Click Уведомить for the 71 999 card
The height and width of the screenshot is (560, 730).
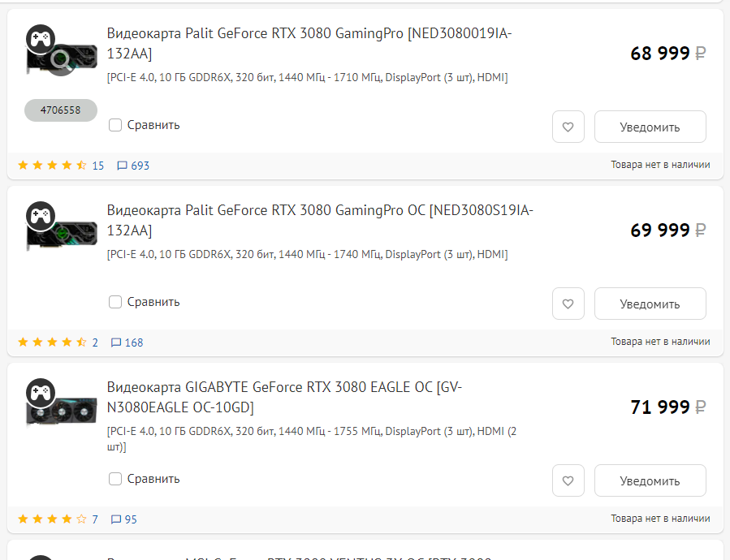click(650, 480)
